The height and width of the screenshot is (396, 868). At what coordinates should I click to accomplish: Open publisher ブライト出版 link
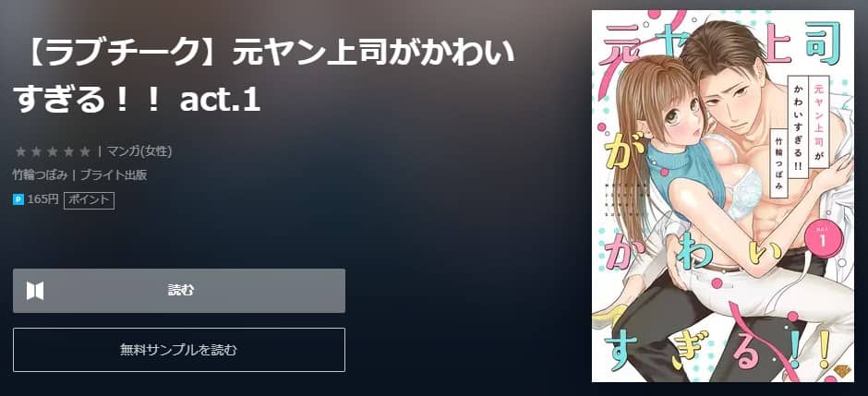click(x=114, y=175)
